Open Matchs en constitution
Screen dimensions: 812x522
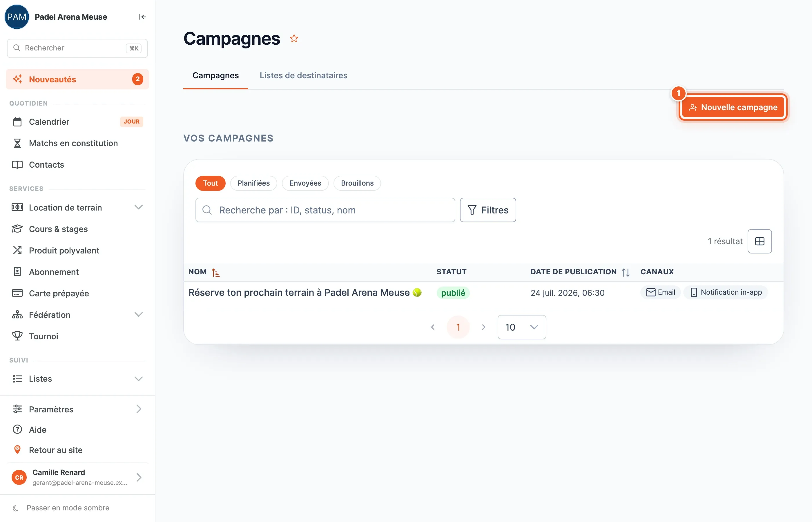[77, 143]
